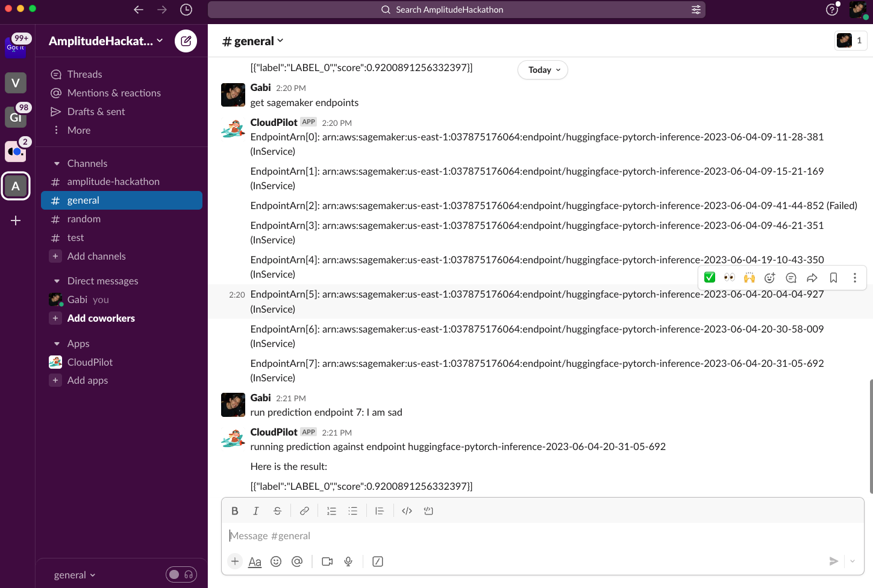Forward the message with the share arrow

point(812,278)
